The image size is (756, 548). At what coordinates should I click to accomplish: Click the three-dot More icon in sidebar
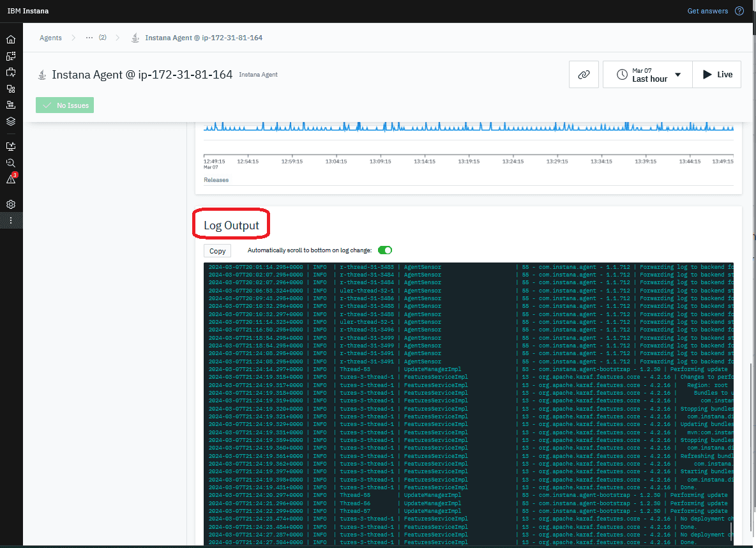(11, 220)
